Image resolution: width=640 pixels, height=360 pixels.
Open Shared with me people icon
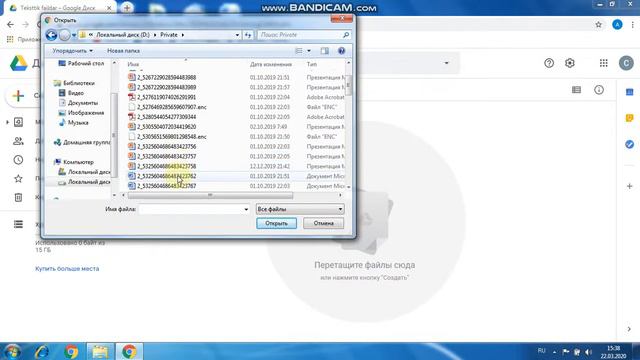pyautogui.click(x=18, y=141)
